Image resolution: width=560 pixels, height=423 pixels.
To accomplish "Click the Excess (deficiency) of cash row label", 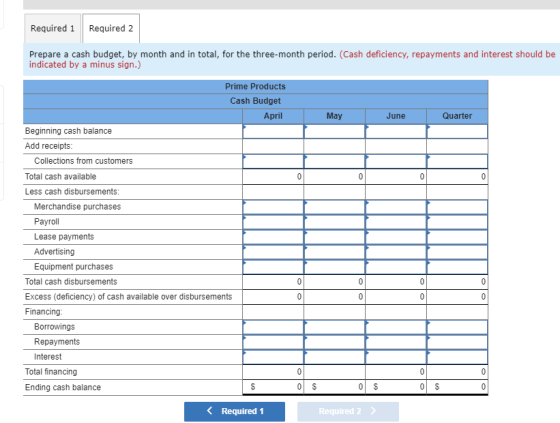I will coord(129,297).
